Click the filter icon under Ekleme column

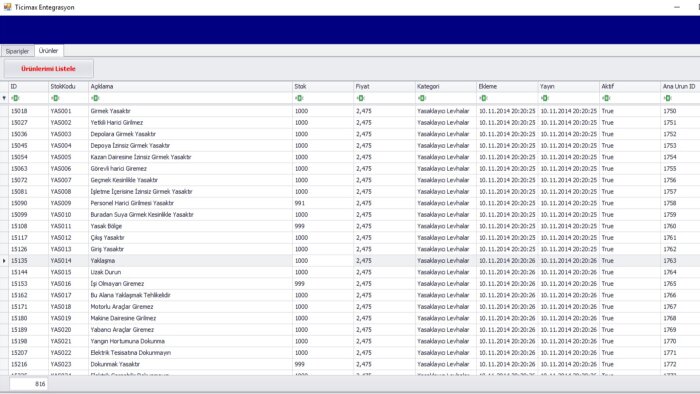[x=483, y=98]
